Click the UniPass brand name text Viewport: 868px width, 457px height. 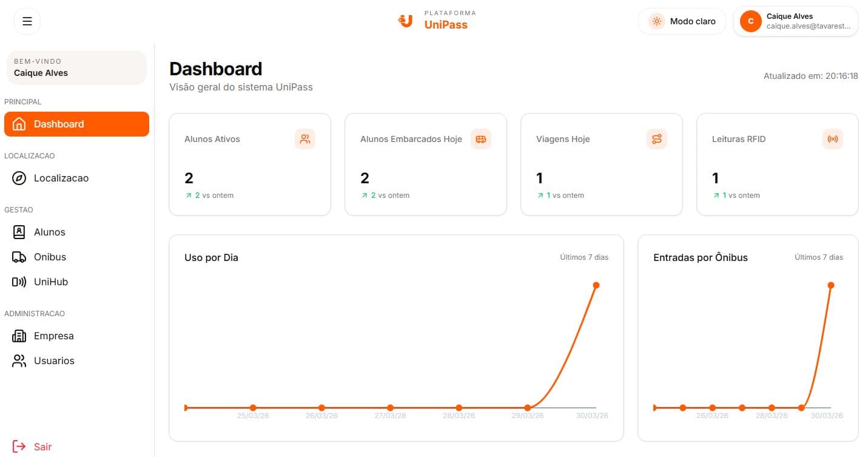point(446,25)
